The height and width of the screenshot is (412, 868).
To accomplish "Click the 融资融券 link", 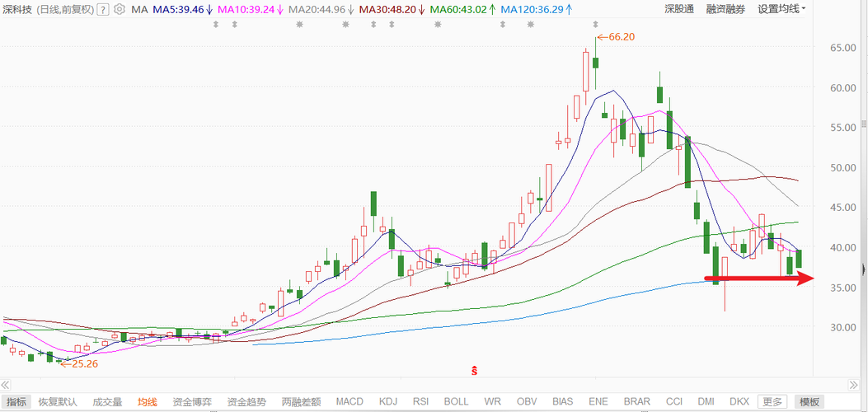I will [725, 9].
